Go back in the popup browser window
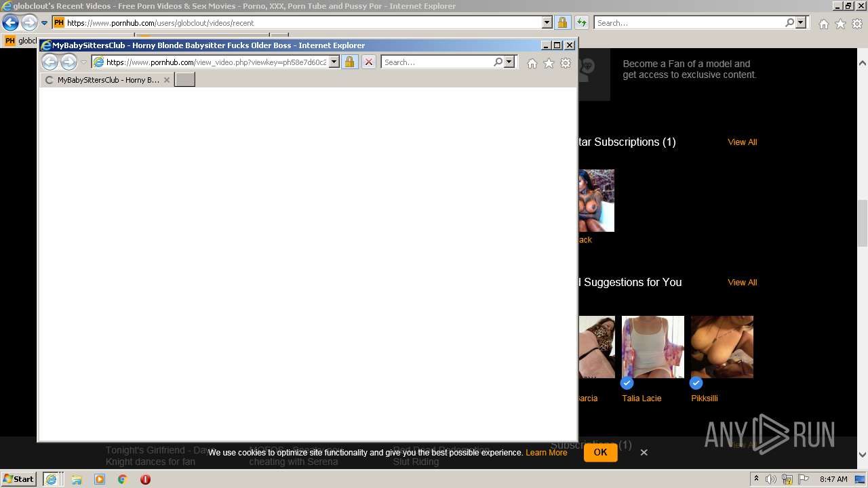The height and width of the screenshot is (488, 868). tap(50, 62)
